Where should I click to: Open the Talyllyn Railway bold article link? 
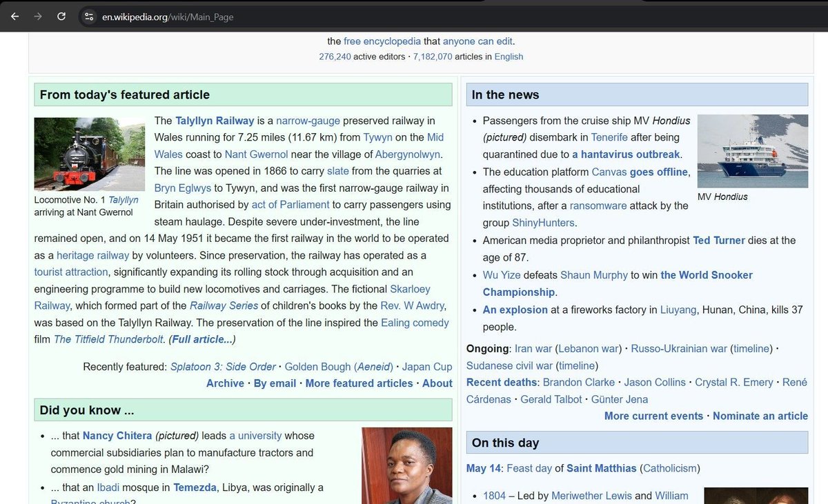215,121
